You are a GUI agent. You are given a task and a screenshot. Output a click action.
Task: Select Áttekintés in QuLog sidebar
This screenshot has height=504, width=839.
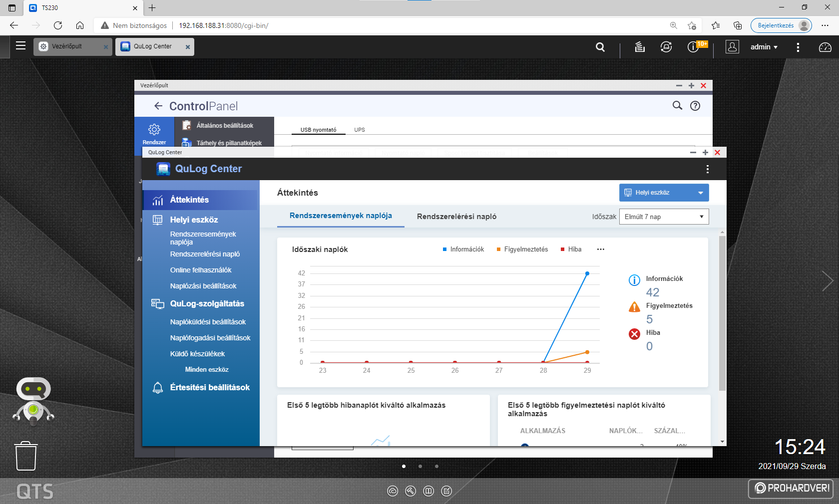200,200
